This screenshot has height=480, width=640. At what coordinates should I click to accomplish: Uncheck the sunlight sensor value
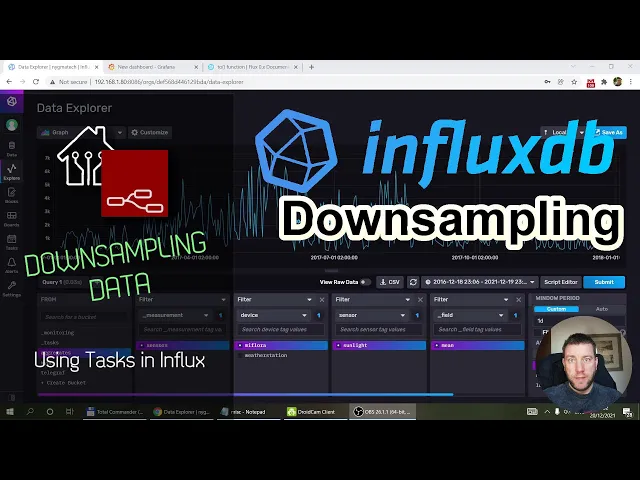click(379, 345)
